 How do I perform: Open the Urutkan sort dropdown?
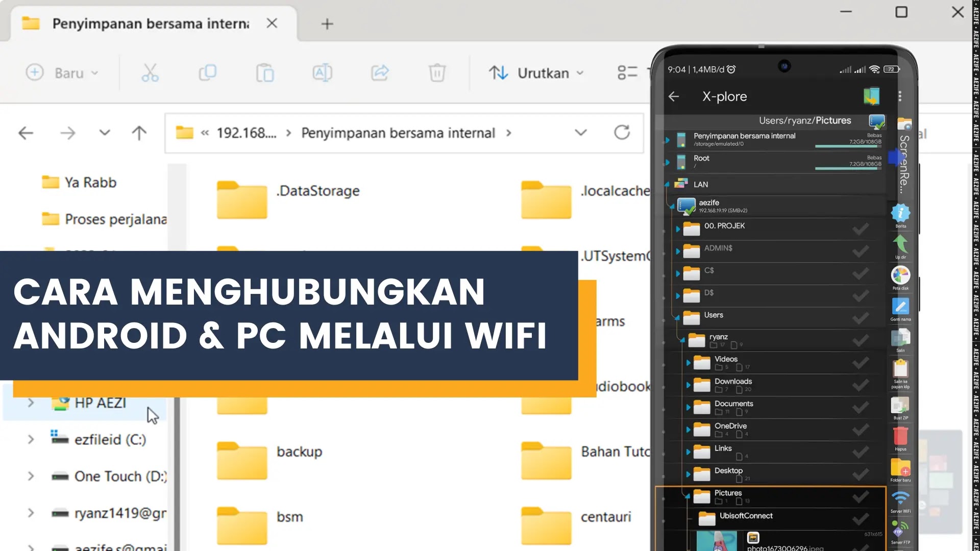click(536, 73)
